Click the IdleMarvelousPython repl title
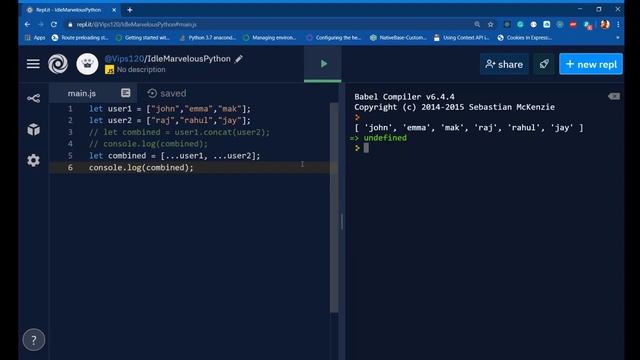640x360 pixels. click(189, 59)
